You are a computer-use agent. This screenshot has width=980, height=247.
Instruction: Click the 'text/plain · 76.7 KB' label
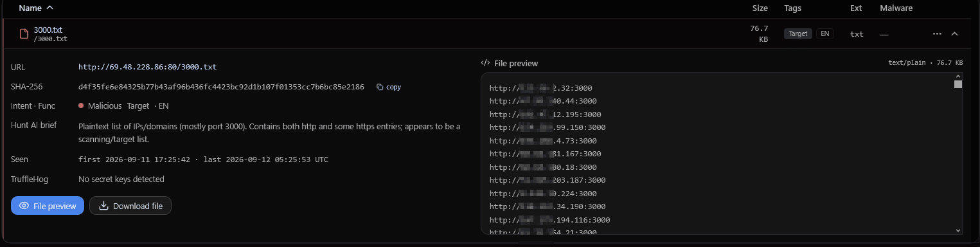(x=925, y=63)
